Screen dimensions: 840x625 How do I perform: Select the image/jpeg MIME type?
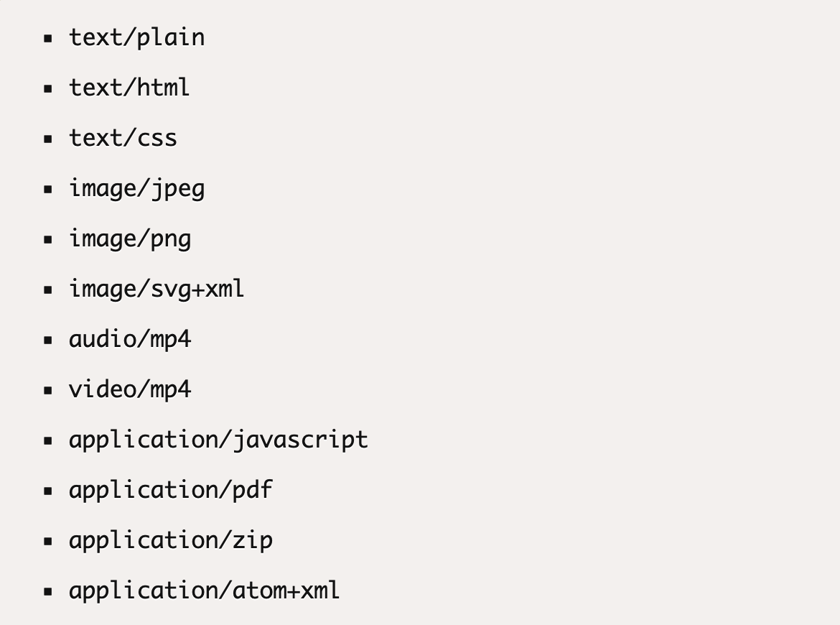pos(136,189)
